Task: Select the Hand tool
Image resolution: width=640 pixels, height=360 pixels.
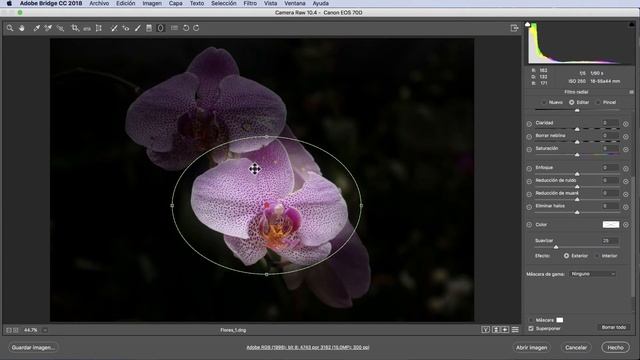Action: point(22,28)
